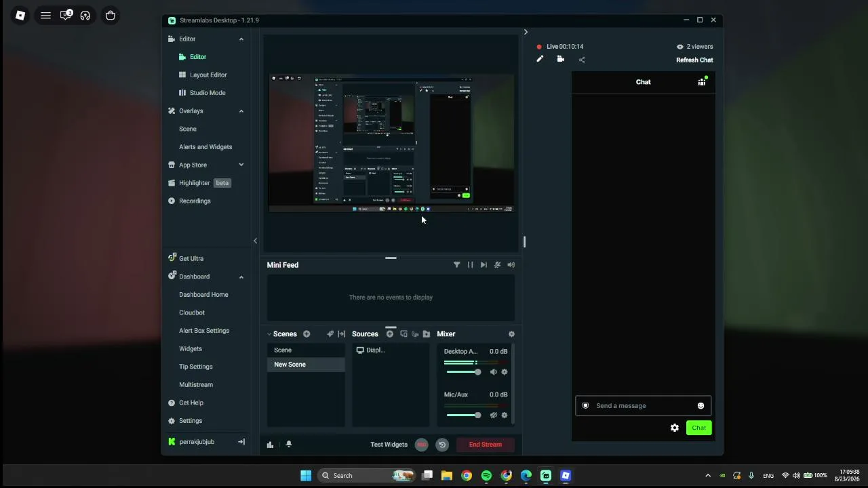This screenshot has width=868, height=488.
Task: Select the scene named Scene
Action: (306, 350)
